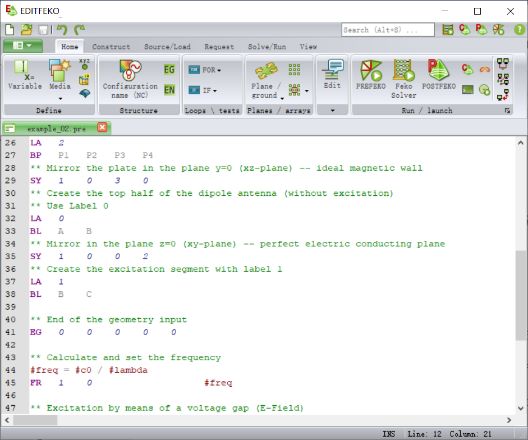Open the Source/Load tab
The image size is (528, 440).
(167, 47)
